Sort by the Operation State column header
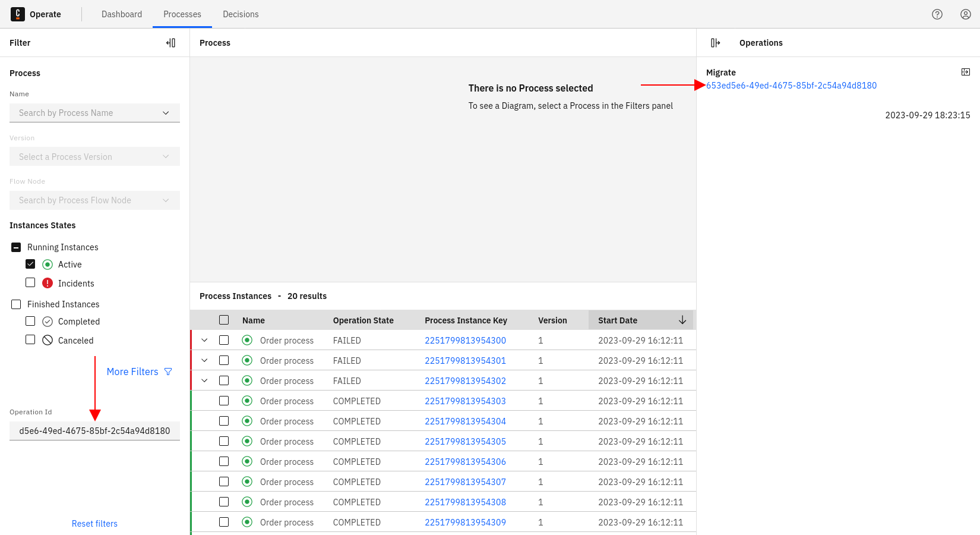980x535 pixels. click(363, 320)
